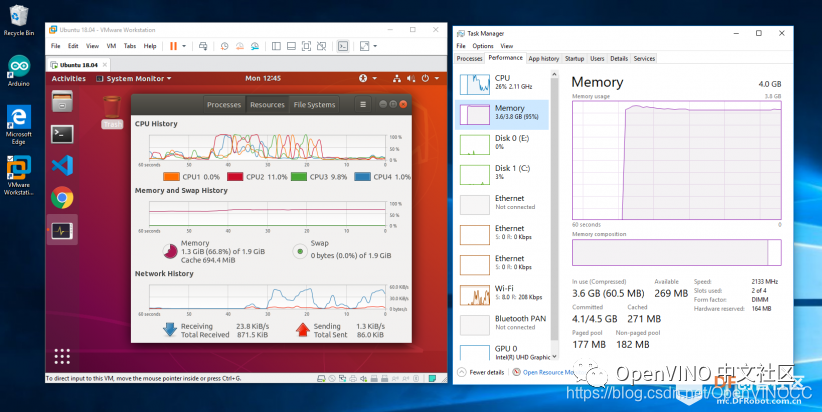The width and height of the screenshot is (822, 412).
Task: Open the VM menu in VMware Workstation
Action: (111, 46)
